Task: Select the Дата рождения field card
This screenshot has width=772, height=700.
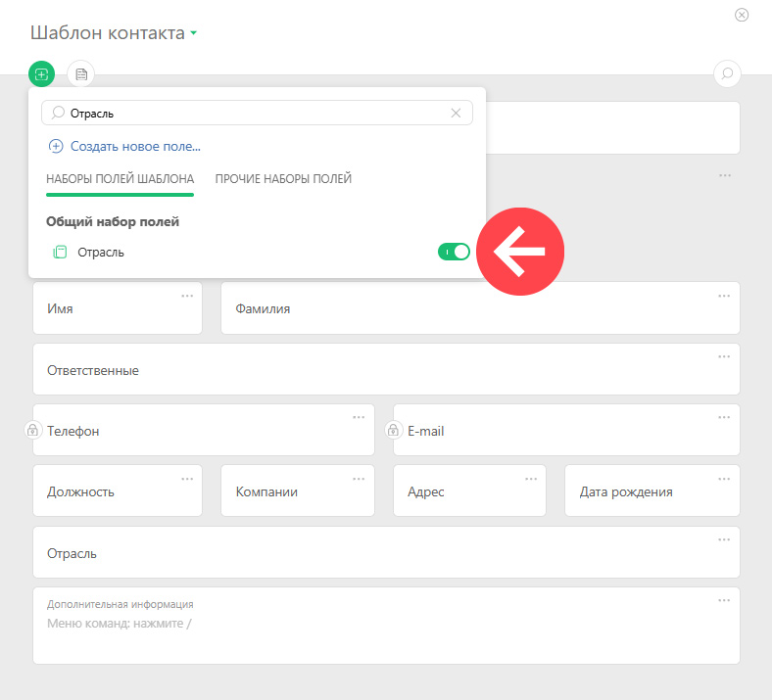Action: [652, 490]
